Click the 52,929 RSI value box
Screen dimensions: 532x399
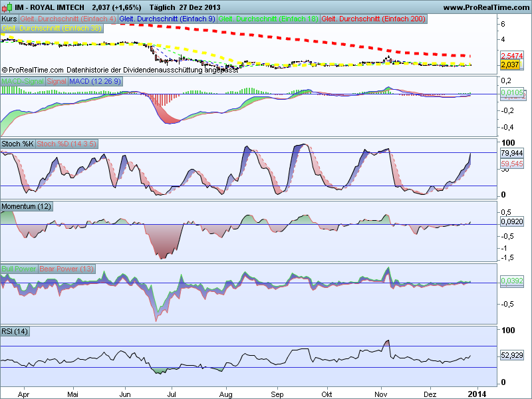pos(512,355)
